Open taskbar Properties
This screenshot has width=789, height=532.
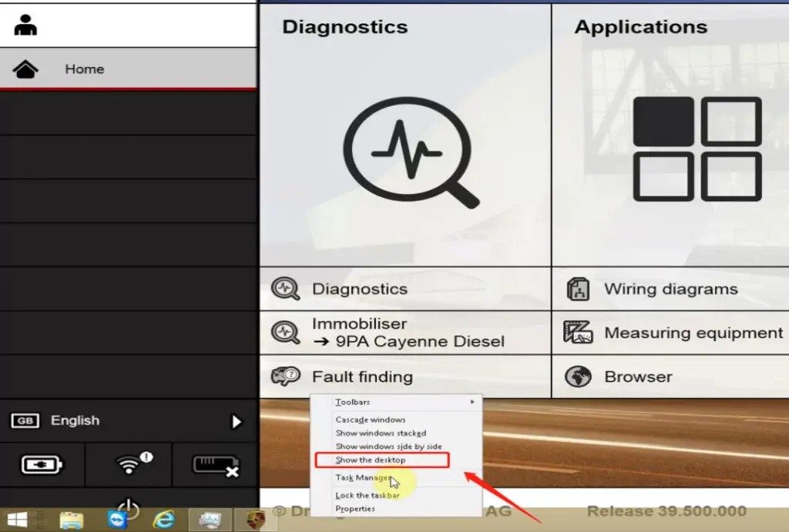click(x=396, y=508)
